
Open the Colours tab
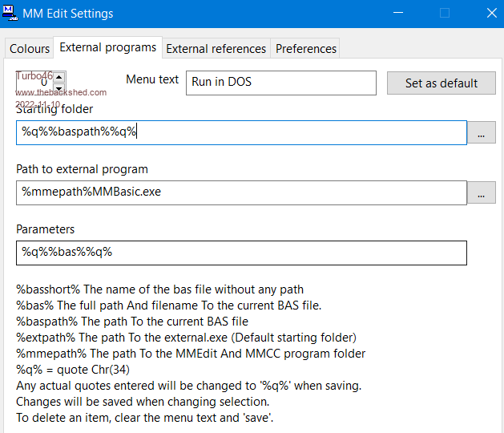click(30, 49)
